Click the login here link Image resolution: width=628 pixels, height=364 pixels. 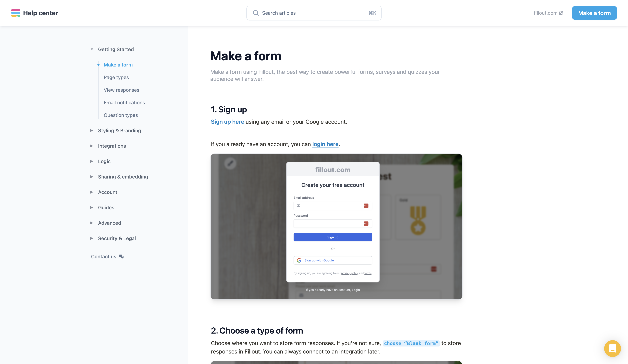coord(326,144)
